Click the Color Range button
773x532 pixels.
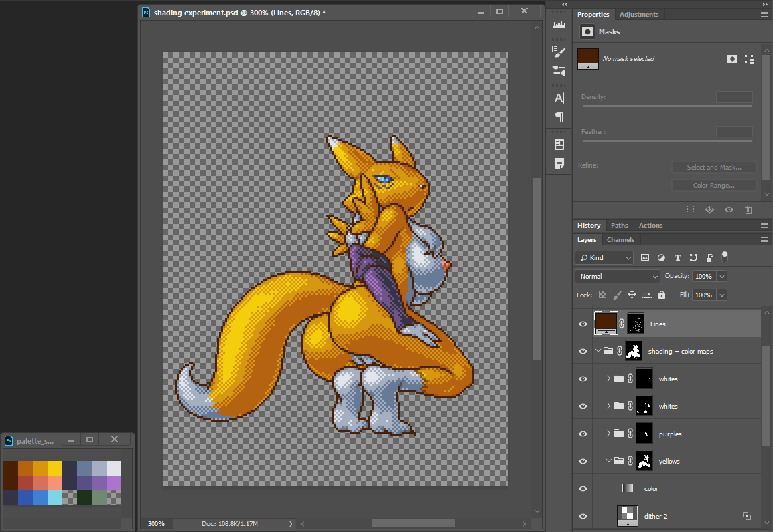pos(713,185)
